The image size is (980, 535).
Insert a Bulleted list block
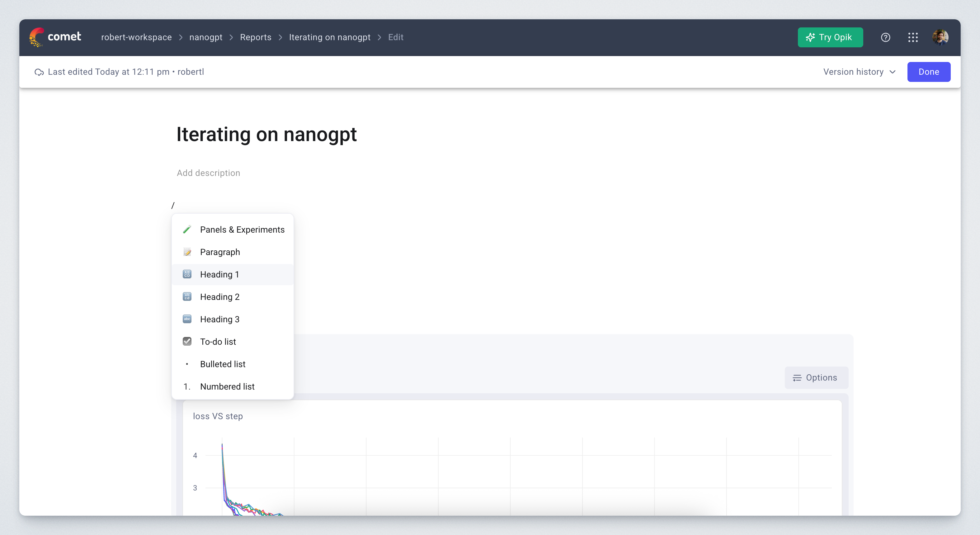223,364
